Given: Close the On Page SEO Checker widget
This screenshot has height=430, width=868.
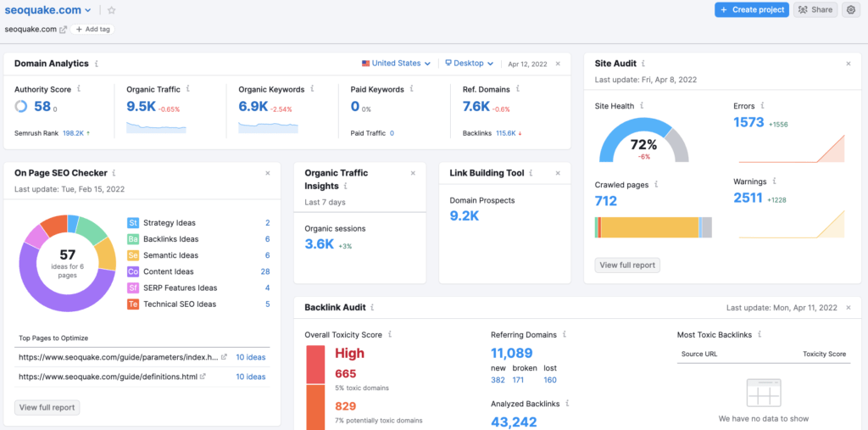Looking at the screenshot, I should click(268, 173).
